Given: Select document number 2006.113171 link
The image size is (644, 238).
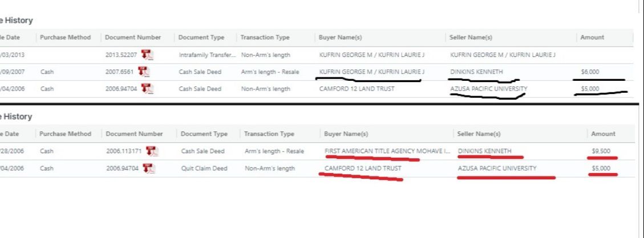Looking at the screenshot, I should (125, 151).
